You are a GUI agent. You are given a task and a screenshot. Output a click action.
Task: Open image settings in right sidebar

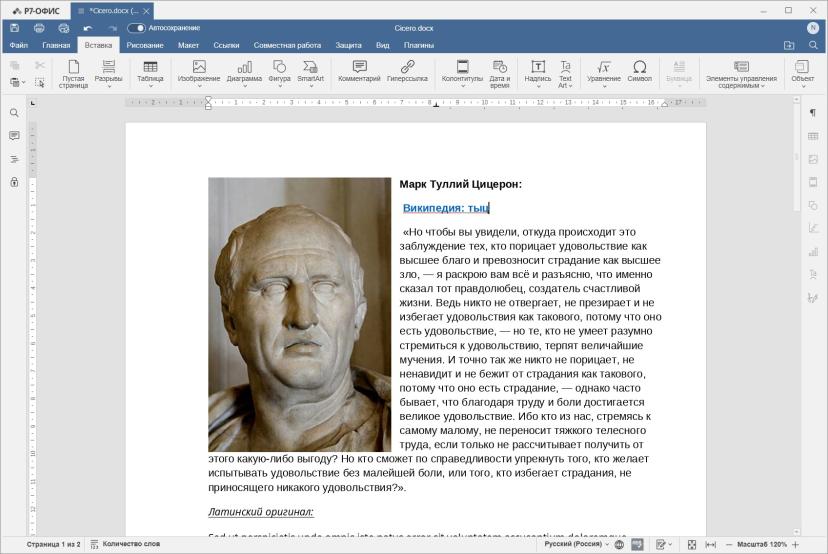pos(813,159)
